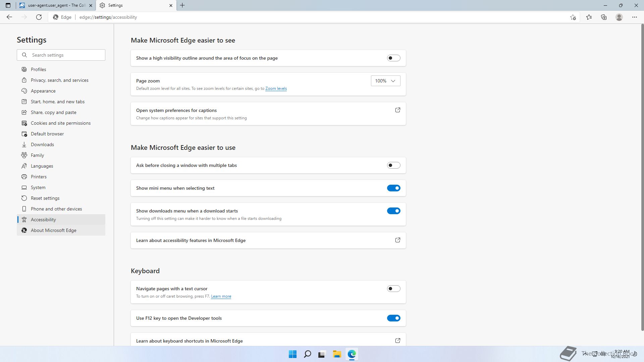The width and height of the screenshot is (644, 362).
Task: Open a new tab with plus button
Action: point(182,5)
